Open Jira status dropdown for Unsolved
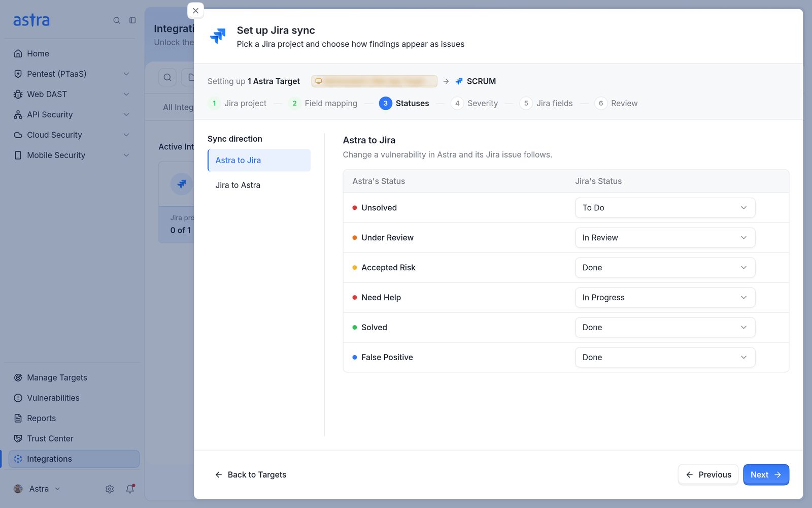Screen dimensions: 812x508 pos(665,208)
